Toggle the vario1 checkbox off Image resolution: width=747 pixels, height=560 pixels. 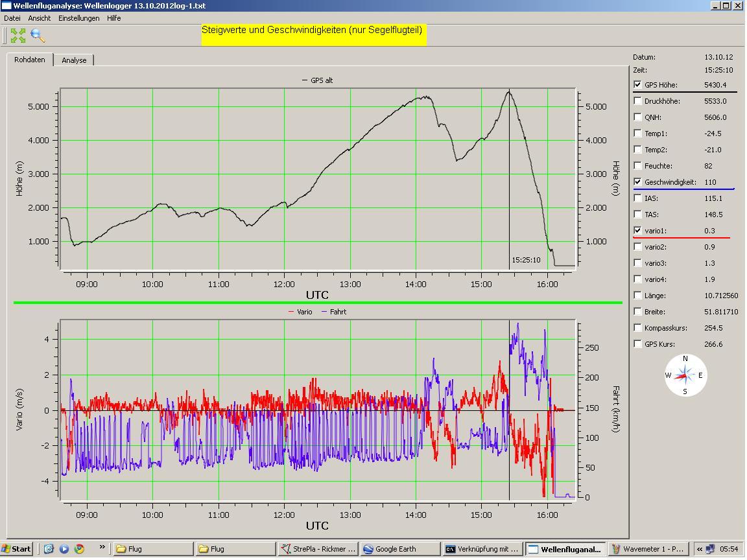point(638,231)
